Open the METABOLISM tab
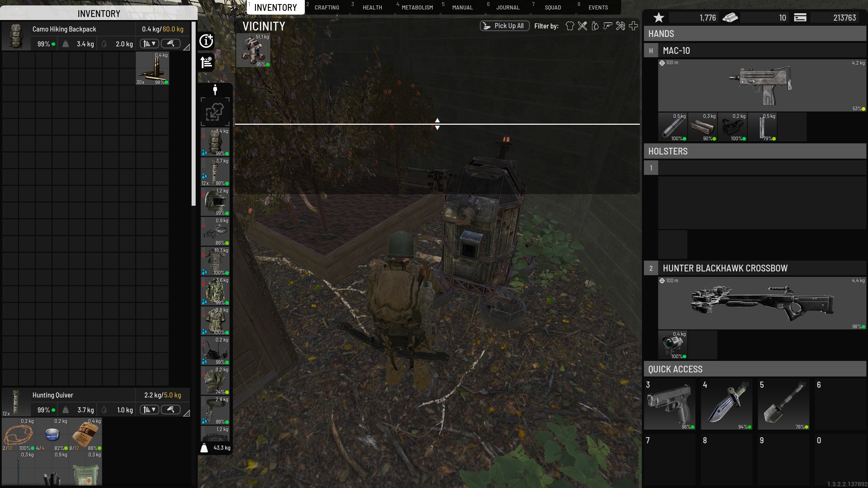This screenshot has width=868, height=488. (417, 7)
